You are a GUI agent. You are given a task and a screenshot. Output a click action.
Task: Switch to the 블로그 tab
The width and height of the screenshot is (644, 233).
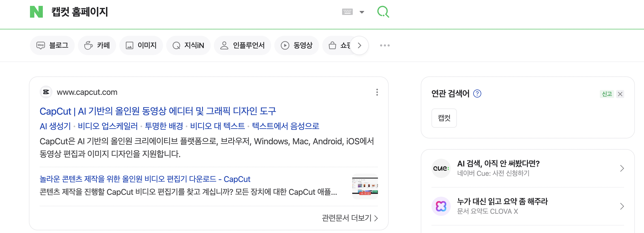point(52,45)
